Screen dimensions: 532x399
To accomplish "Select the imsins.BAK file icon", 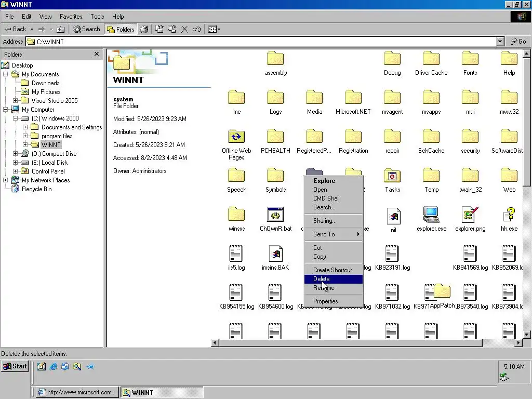I will coord(275,254).
